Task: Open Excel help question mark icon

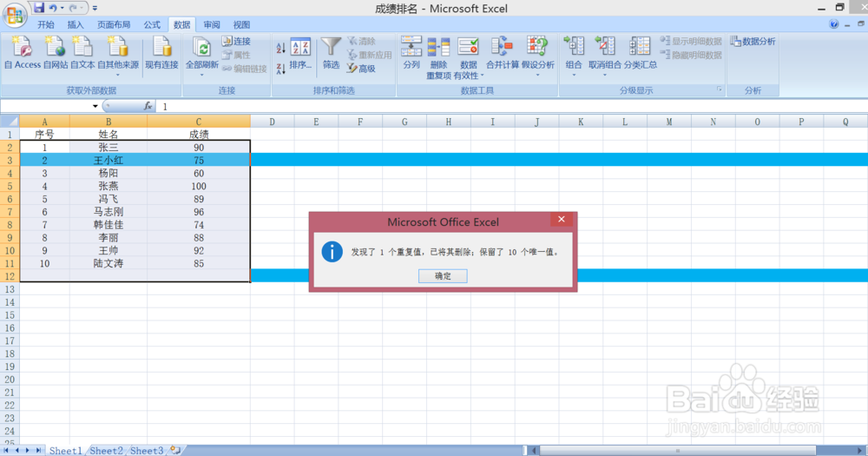Action: 833,23
